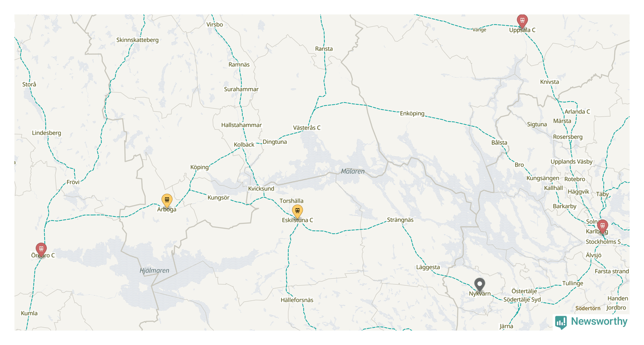Click the Skinnskatteberg town label
This screenshot has height=345, width=644.
pyautogui.click(x=137, y=40)
